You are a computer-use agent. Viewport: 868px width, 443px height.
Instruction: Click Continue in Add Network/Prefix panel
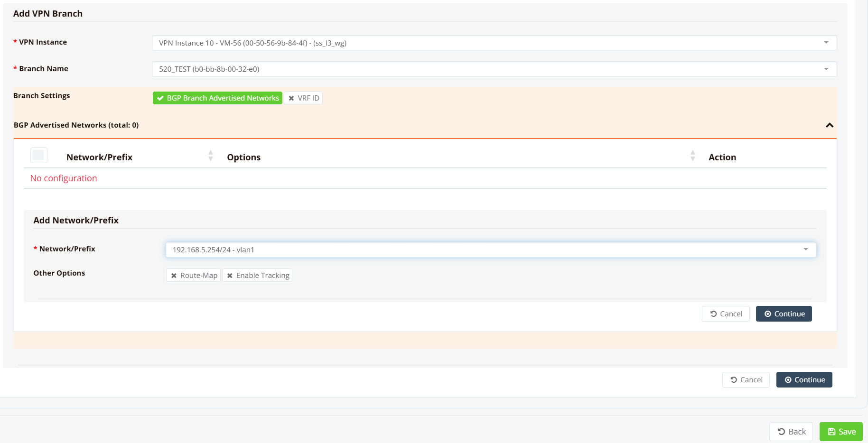[784, 314]
